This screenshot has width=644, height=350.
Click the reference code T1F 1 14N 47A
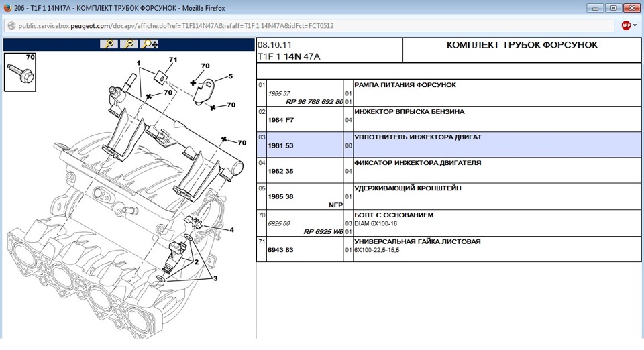(288, 56)
